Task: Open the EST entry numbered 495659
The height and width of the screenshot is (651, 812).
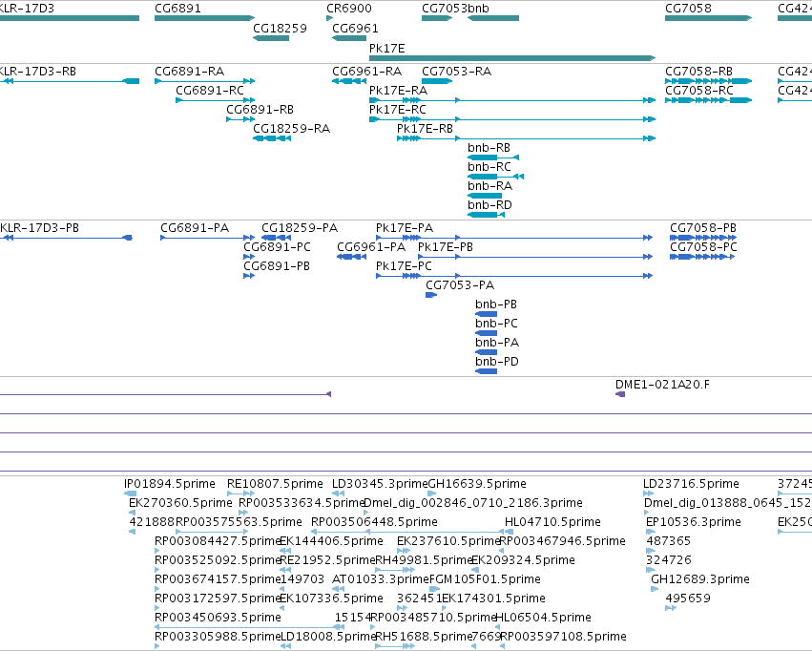Action: point(688,598)
